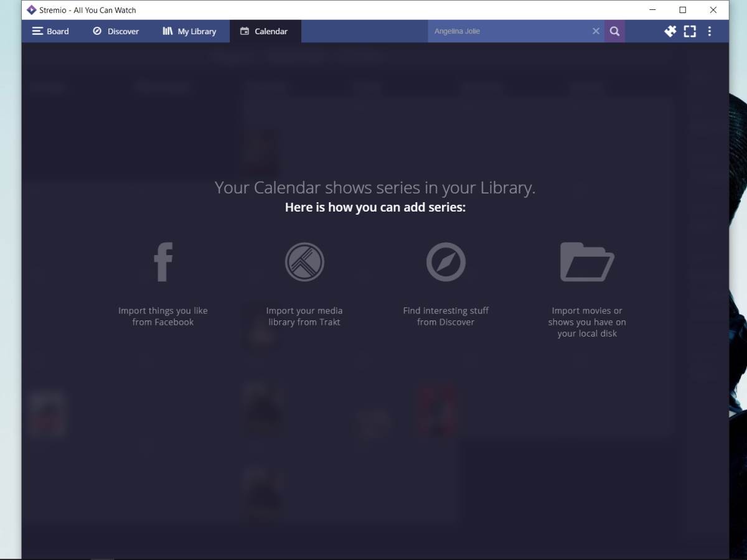This screenshot has height=560, width=747.
Task: Toggle fullscreen mode icon
Action: 690,31
